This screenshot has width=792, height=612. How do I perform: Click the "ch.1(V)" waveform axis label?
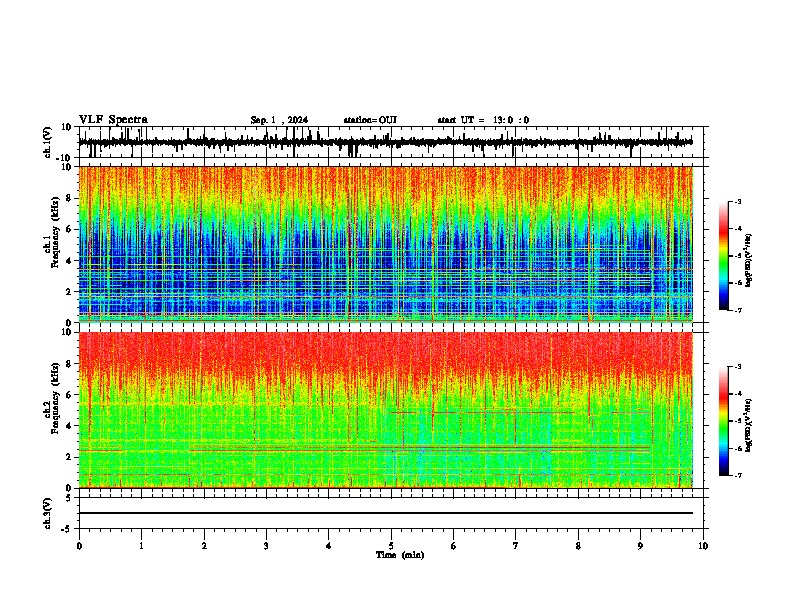point(48,142)
